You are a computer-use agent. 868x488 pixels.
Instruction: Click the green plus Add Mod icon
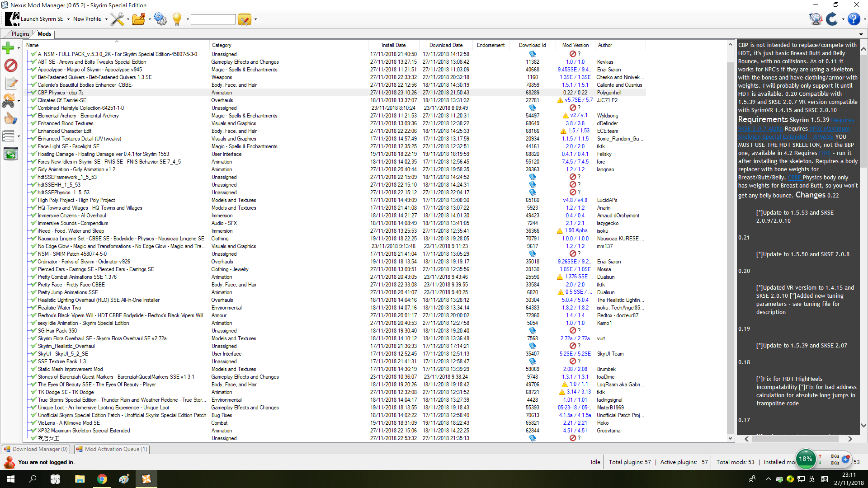click(x=8, y=47)
